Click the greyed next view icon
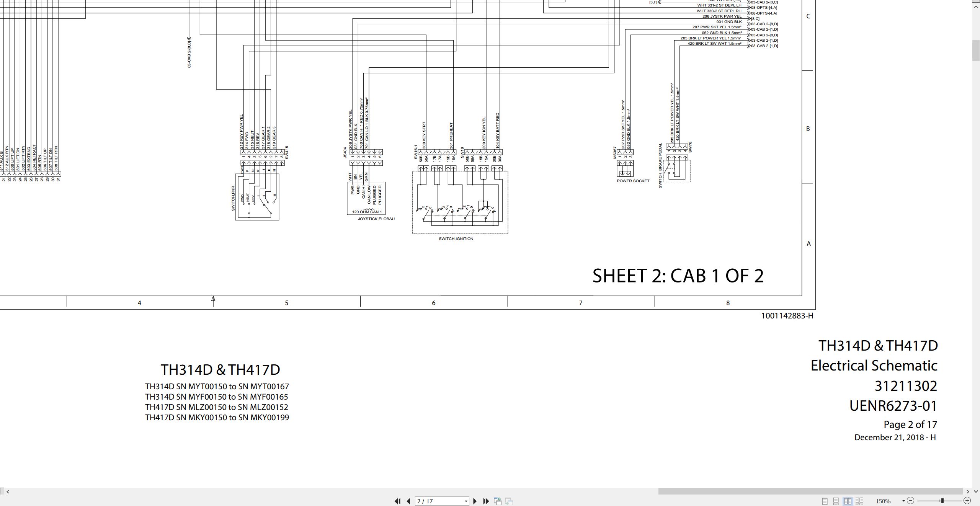980x506 pixels. (509, 501)
